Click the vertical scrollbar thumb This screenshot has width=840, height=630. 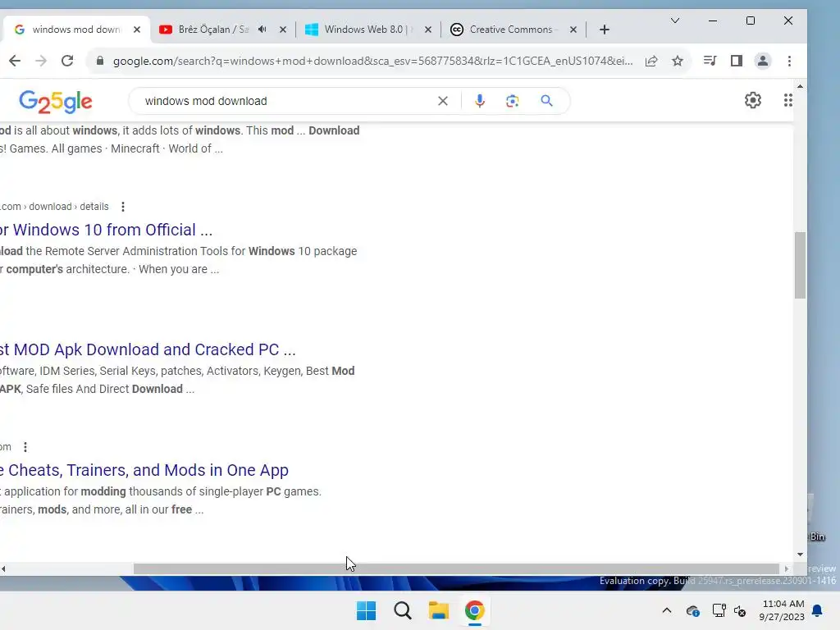(800, 265)
